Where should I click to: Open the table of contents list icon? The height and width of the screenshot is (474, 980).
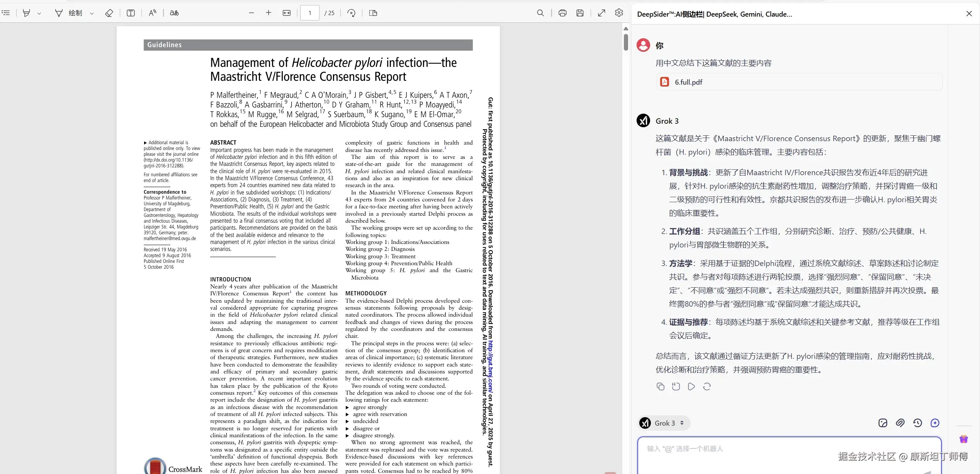point(6,13)
